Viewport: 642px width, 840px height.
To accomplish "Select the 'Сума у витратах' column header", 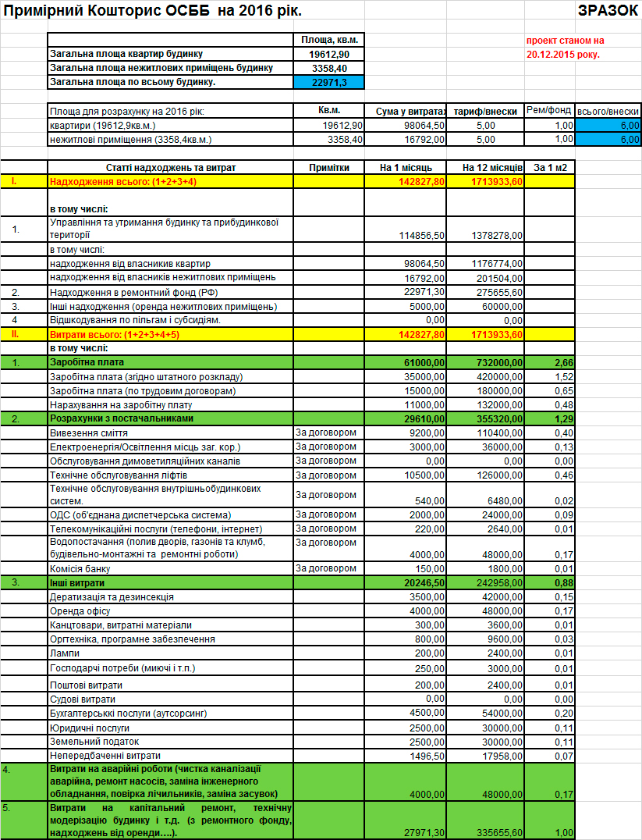I will coord(406,111).
